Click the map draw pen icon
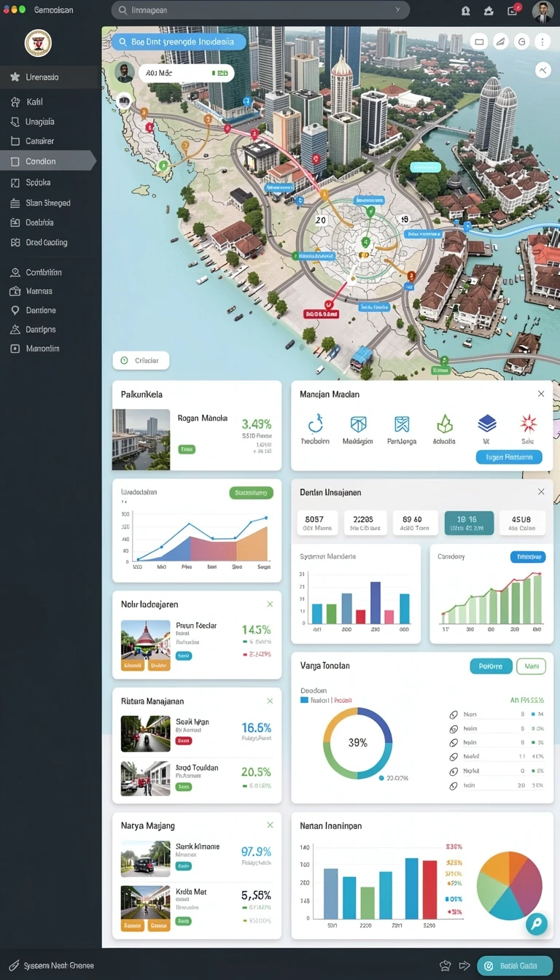 pyautogui.click(x=500, y=42)
